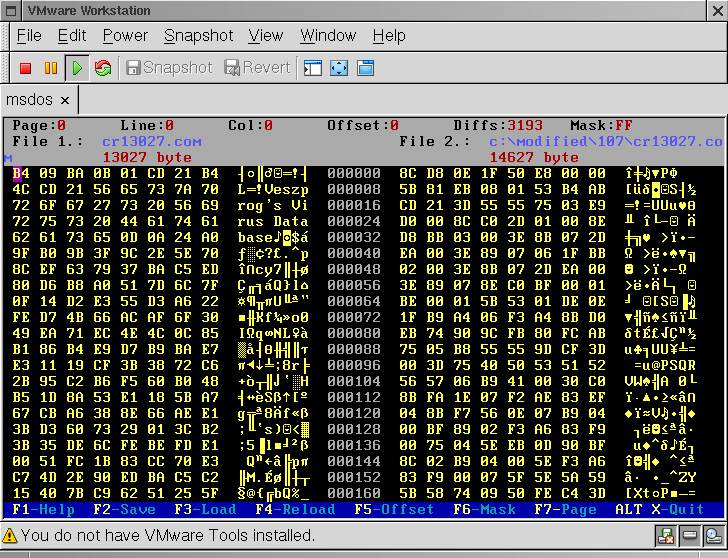Click F1-Help in the function key bar
The width and height of the screenshot is (728, 558).
tap(43, 510)
